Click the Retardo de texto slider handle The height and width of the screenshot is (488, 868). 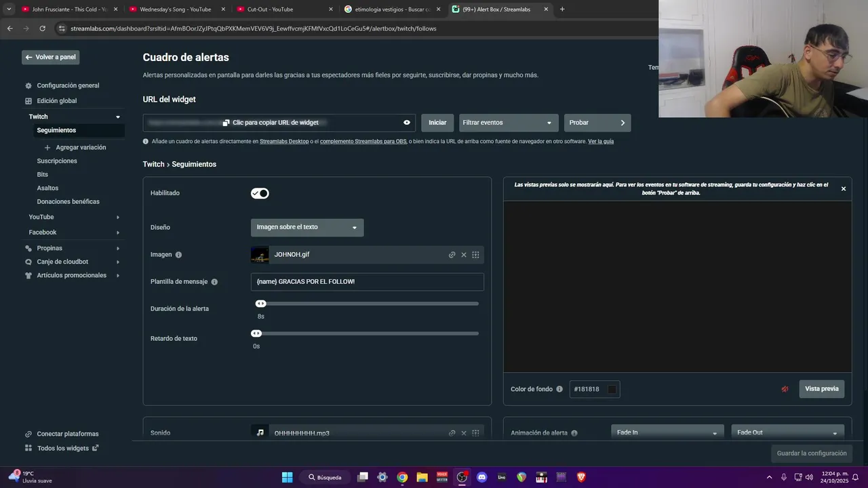[x=256, y=333]
